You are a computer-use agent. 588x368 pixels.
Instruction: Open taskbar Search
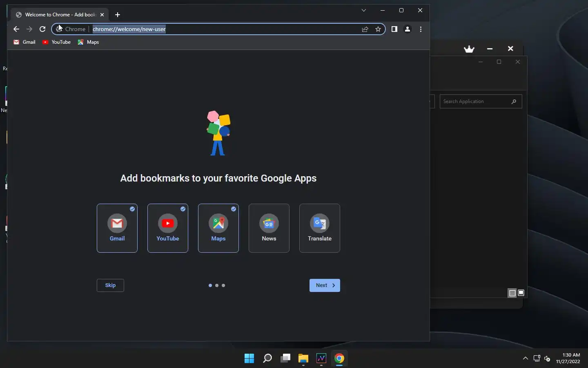267,359
